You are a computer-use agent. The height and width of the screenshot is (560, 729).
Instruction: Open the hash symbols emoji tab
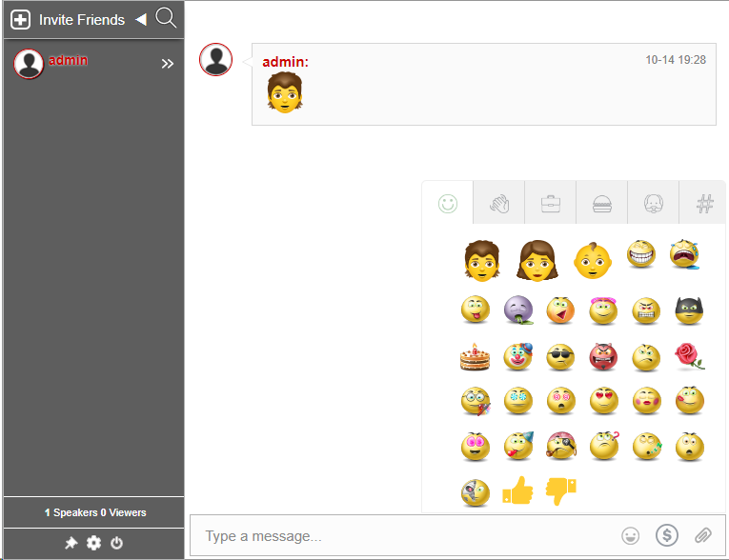(x=705, y=203)
